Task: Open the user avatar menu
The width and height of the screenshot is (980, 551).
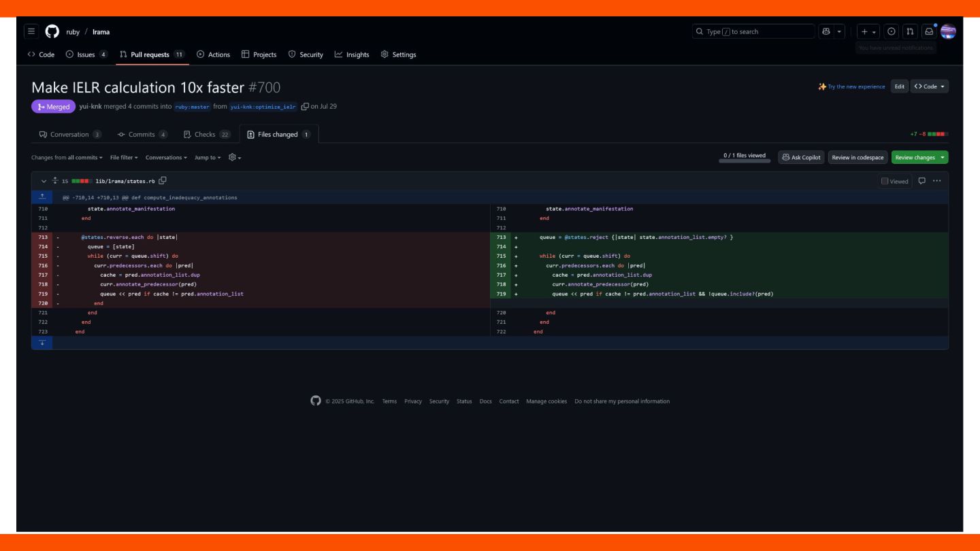Action: (948, 31)
